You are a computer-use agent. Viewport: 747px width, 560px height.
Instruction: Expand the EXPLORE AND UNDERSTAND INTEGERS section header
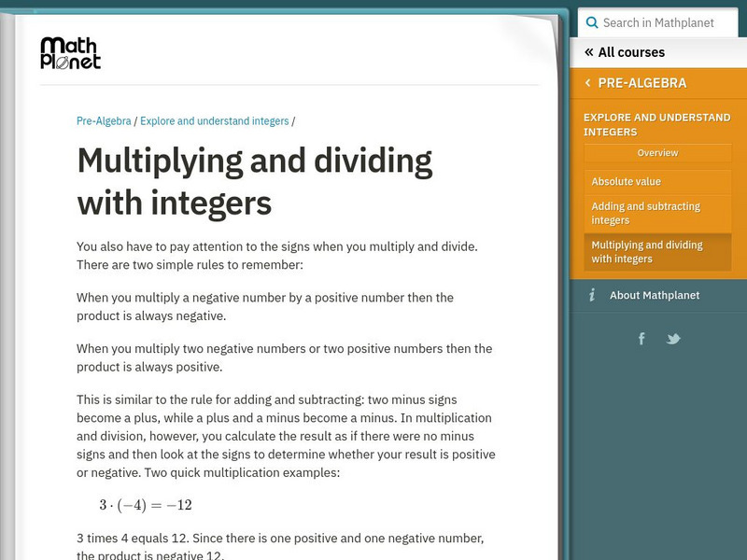(657, 123)
